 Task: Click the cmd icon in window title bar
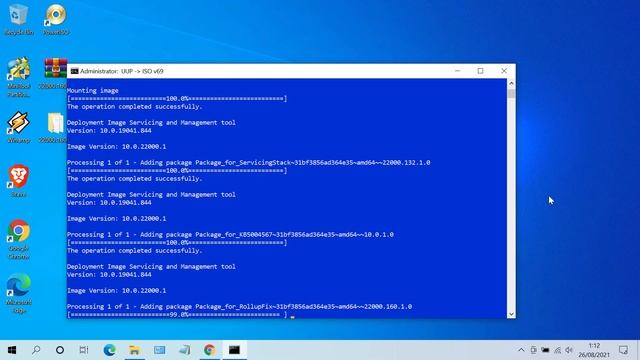click(74, 71)
